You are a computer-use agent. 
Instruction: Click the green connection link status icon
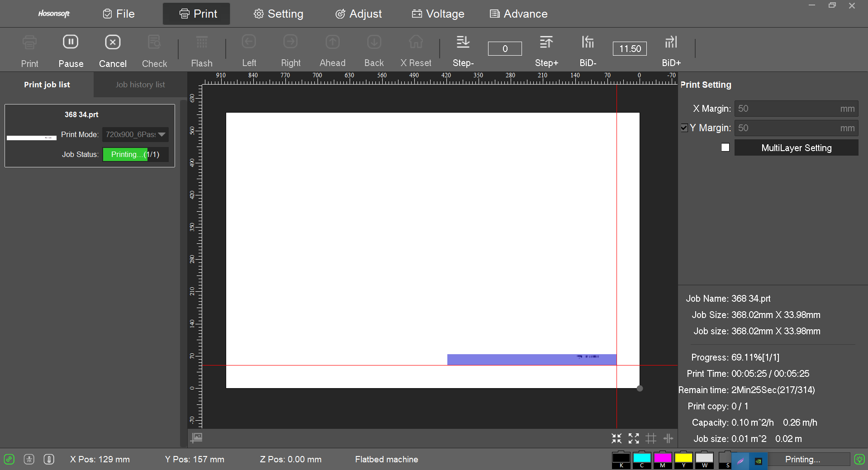pos(9,459)
